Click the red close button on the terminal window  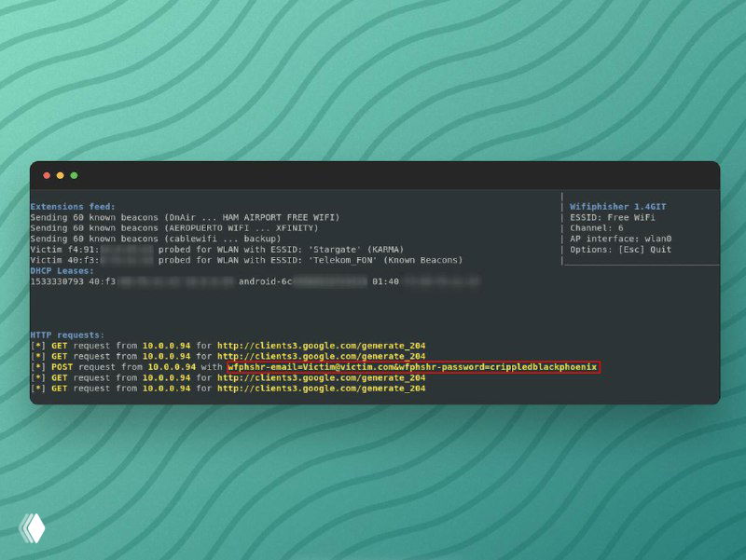47,175
